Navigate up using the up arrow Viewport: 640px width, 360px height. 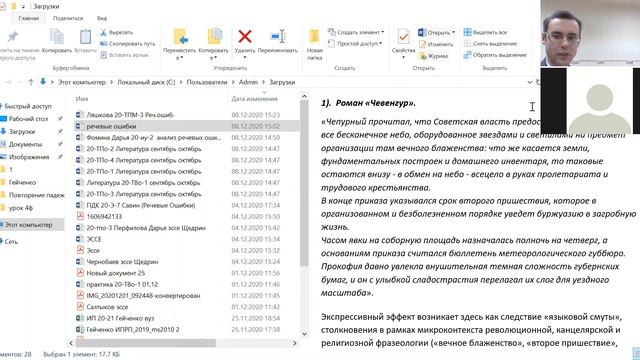pos(31,82)
